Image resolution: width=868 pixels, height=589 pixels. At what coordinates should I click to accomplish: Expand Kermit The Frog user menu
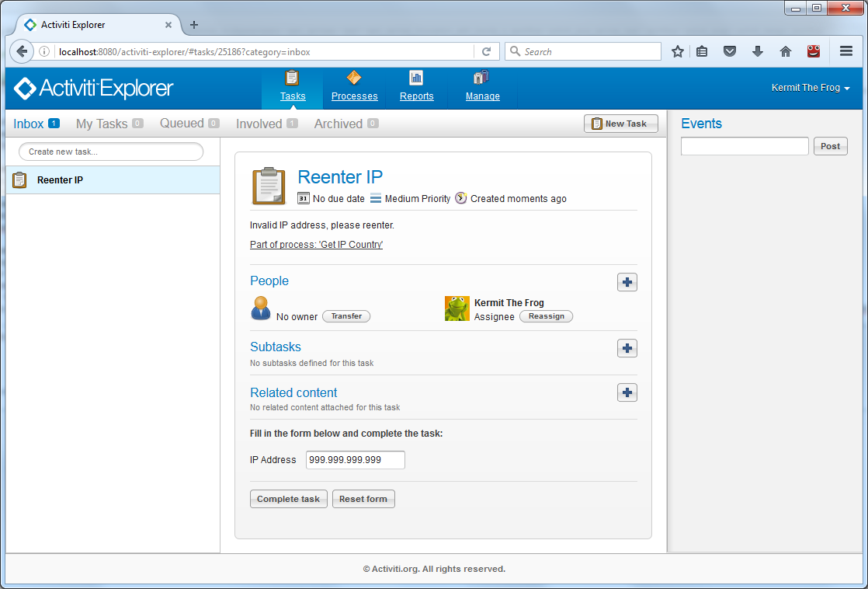tap(810, 88)
